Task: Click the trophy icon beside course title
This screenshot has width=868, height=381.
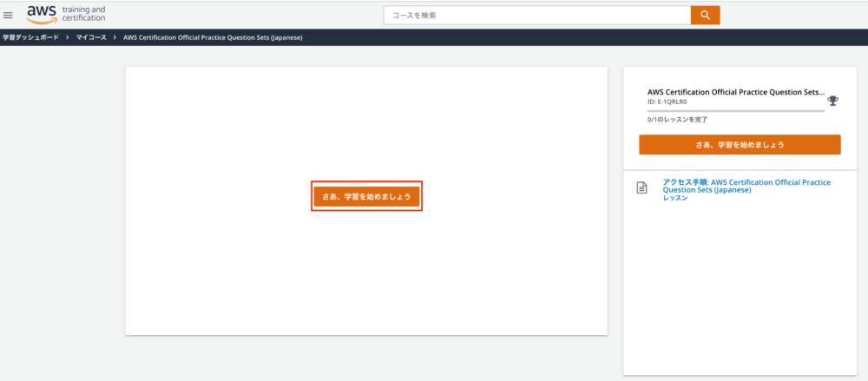Action: click(x=832, y=101)
